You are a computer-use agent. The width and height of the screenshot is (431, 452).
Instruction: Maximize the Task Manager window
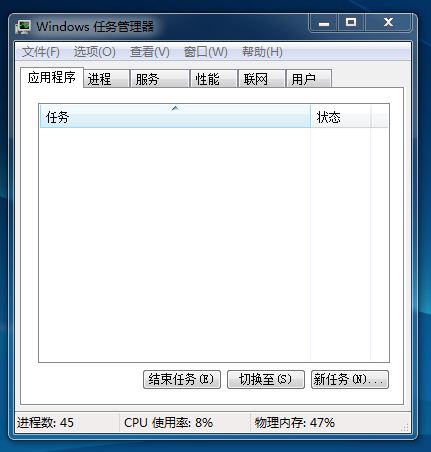click(x=351, y=23)
